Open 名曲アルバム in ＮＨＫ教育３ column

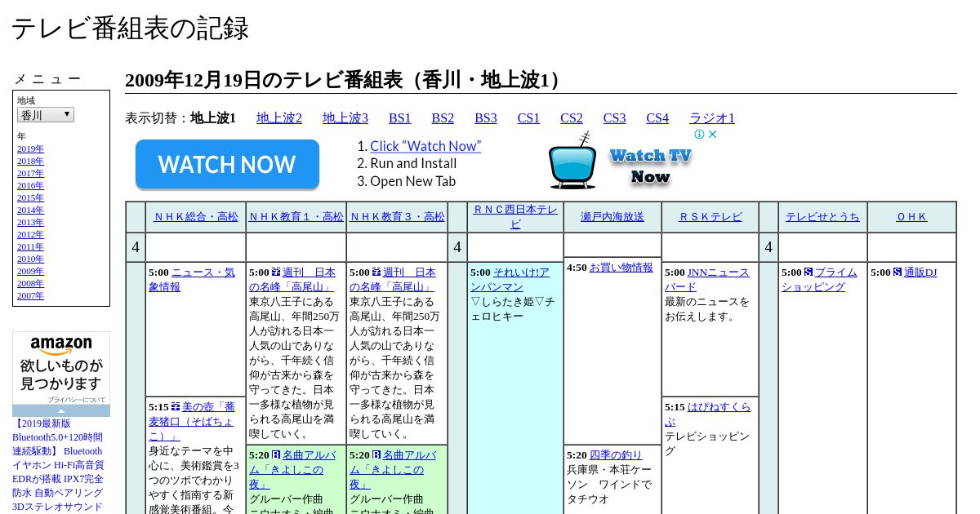pyautogui.click(x=393, y=469)
